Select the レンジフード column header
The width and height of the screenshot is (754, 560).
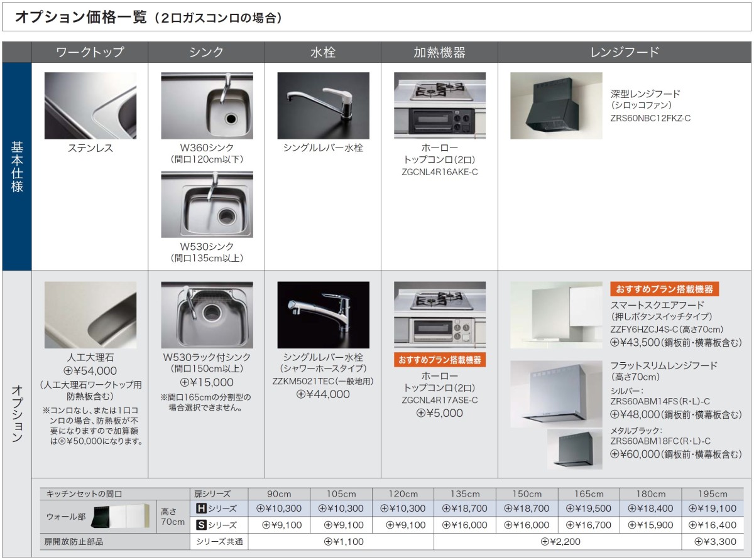coord(624,52)
